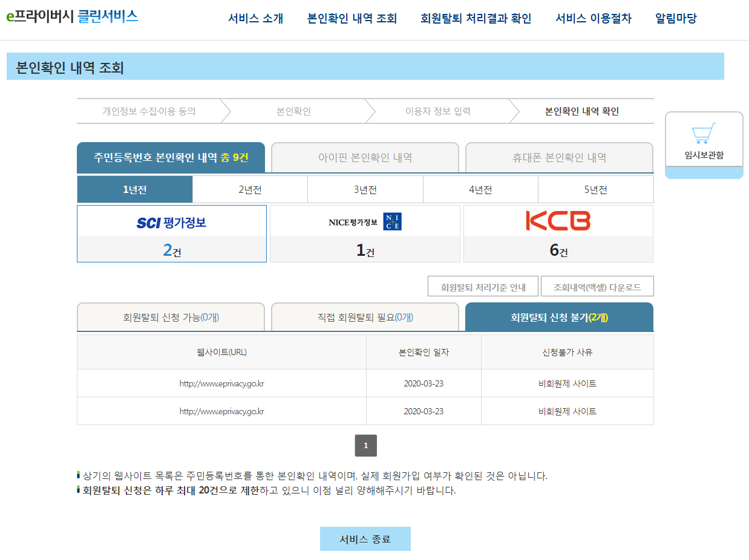Click 본인확인 일자 column header
The image size is (749, 560).
click(424, 352)
